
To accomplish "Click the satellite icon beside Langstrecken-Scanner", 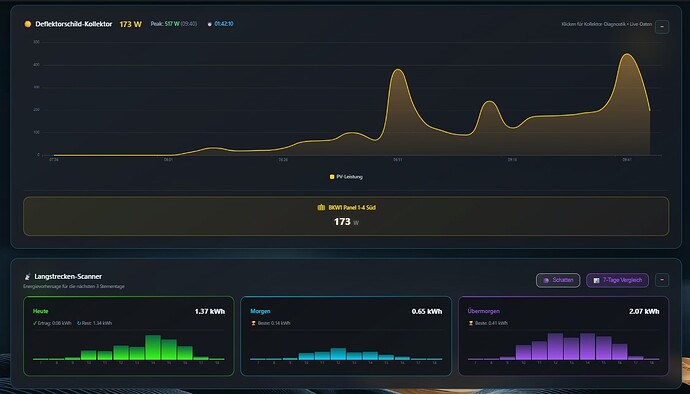I will click(27, 276).
